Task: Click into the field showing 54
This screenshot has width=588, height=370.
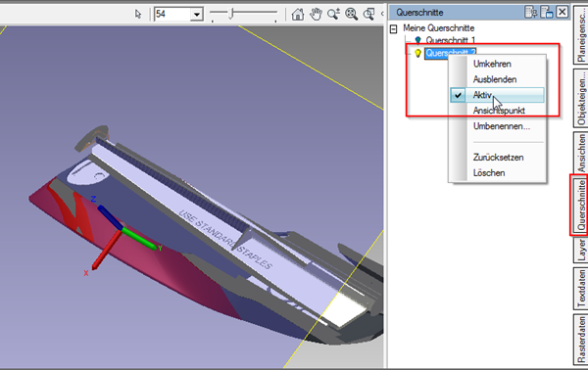Action: 172,15
